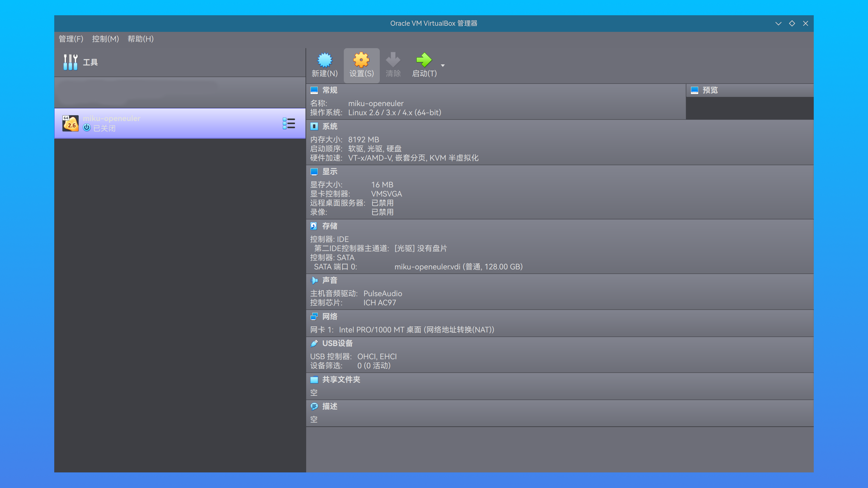The width and height of the screenshot is (868, 488).
Task: Open the USB设备 section header link
Action: click(337, 343)
